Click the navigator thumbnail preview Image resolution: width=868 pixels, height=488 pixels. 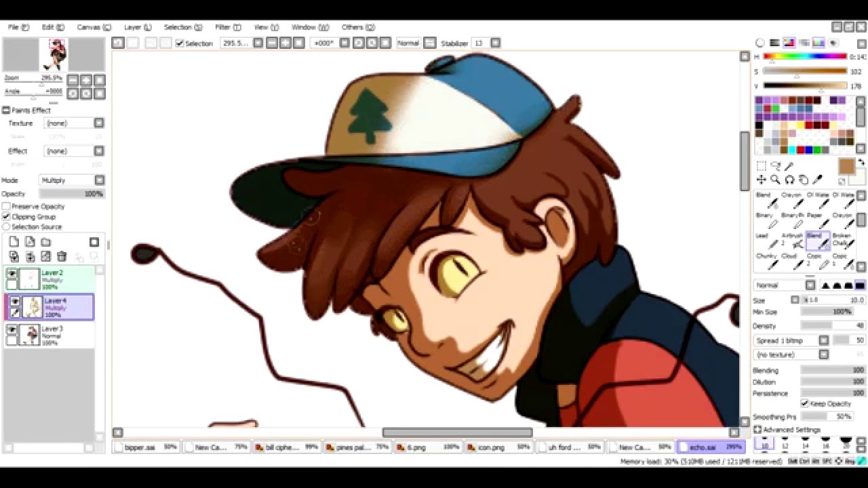[54, 55]
